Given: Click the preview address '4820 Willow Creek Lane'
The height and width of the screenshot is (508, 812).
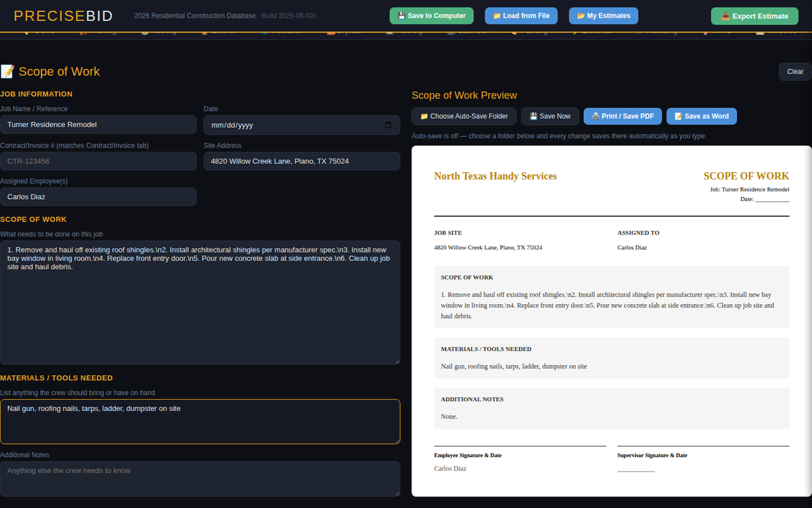Looking at the screenshot, I should (x=488, y=248).
